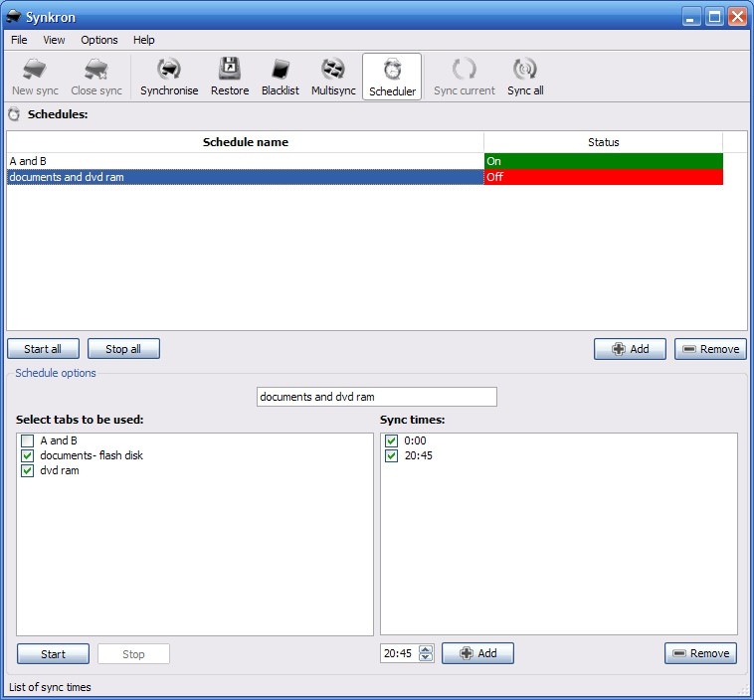The width and height of the screenshot is (754, 700).
Task: Open the Synchronise view
Action: pyautogui.click(x=169, y=77)
